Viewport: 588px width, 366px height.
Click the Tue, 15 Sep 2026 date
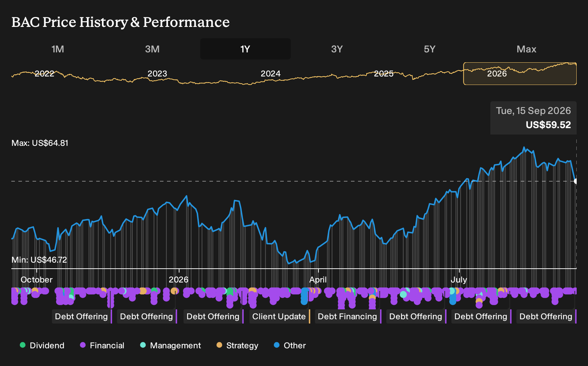534,111
